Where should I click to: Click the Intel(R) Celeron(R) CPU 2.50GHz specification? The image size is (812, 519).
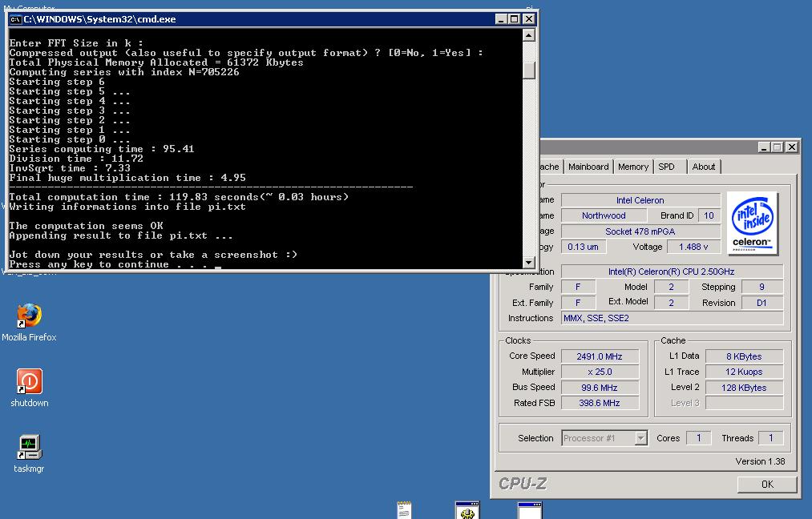tap(672, 272)
